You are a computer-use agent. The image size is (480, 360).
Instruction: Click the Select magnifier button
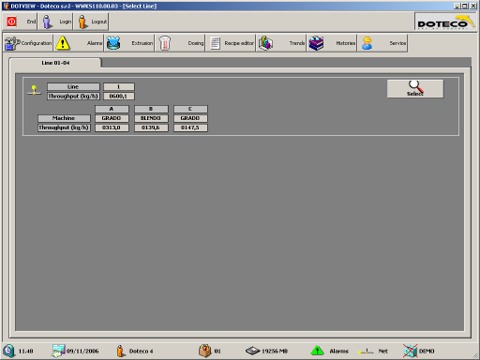[415, 89]
